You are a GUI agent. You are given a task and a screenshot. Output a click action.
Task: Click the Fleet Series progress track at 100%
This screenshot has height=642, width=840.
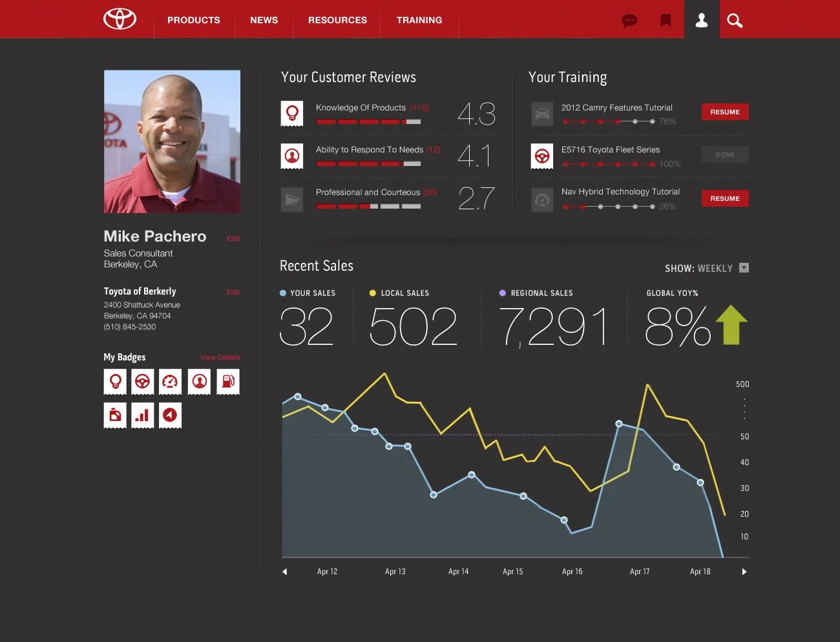click(609, 164)
